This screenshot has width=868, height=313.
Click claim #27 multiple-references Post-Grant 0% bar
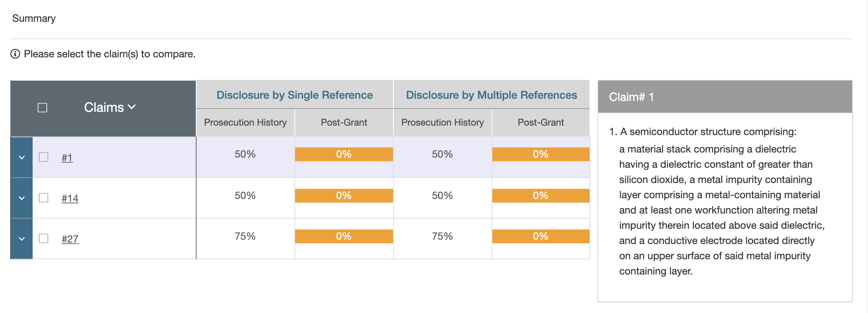(541, 236)
